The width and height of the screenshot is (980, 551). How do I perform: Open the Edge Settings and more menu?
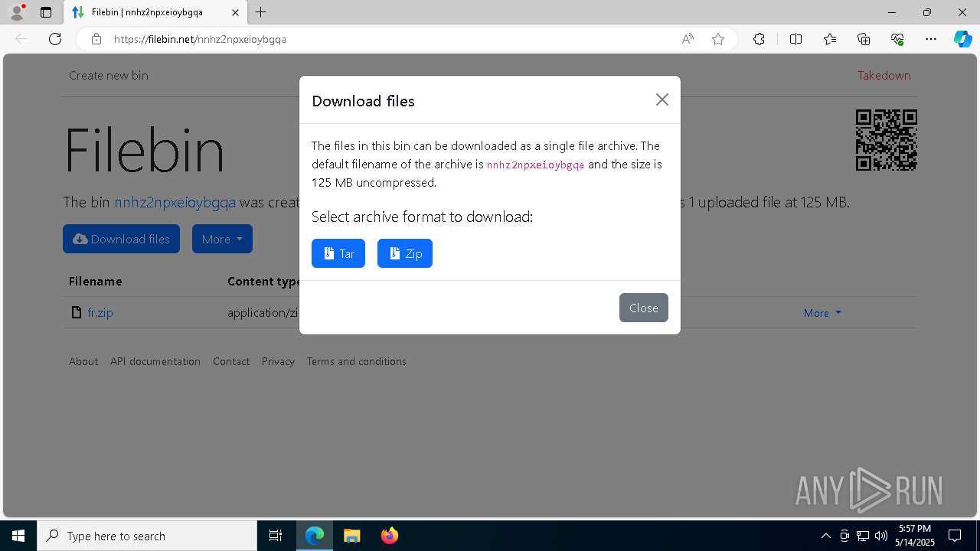click(931, 39)
